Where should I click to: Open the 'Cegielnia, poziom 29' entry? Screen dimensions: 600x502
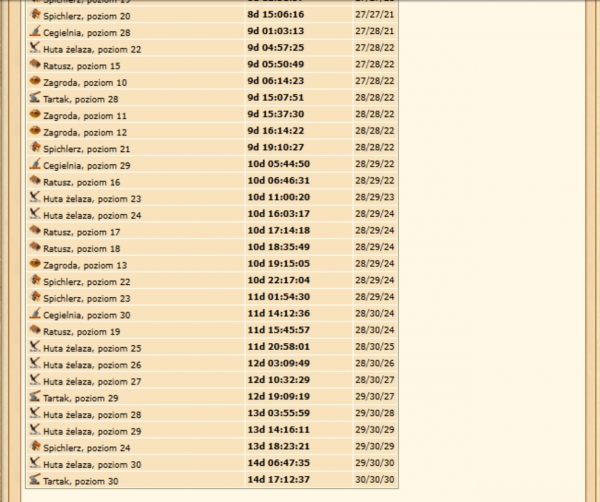[x=87, y=165]
